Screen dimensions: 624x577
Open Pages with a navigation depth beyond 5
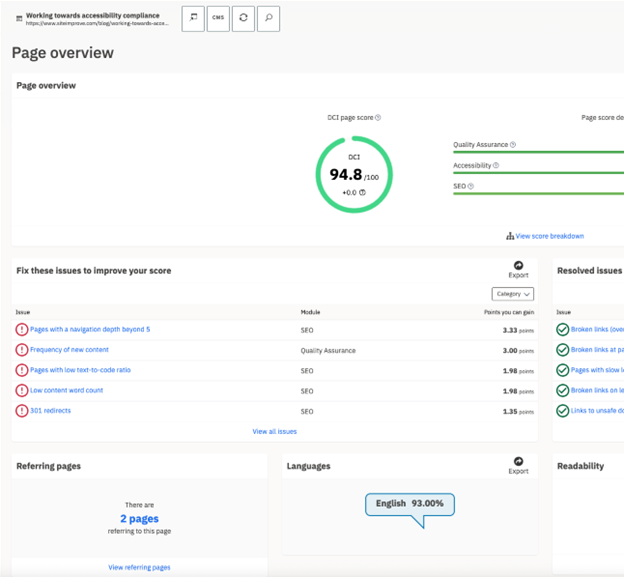coord(90,329)
